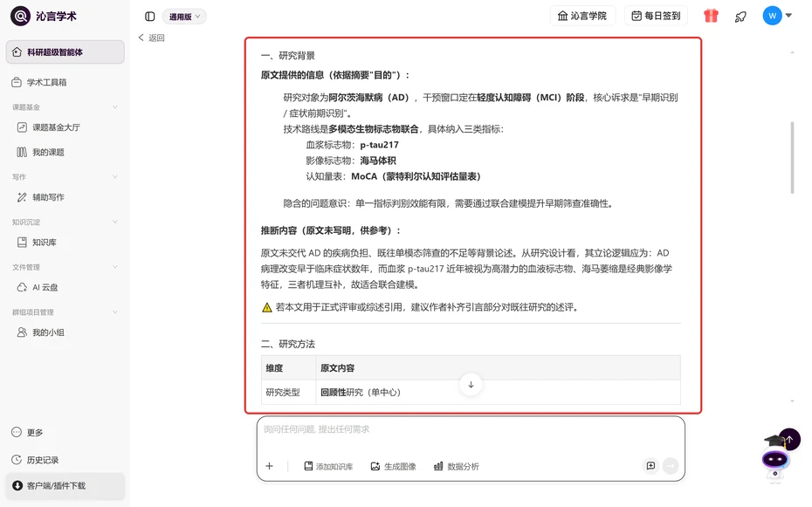Collapse the 知识沉淀 section chevron
Viewport: 812px width, 507px height.
[x=115, y=222]
